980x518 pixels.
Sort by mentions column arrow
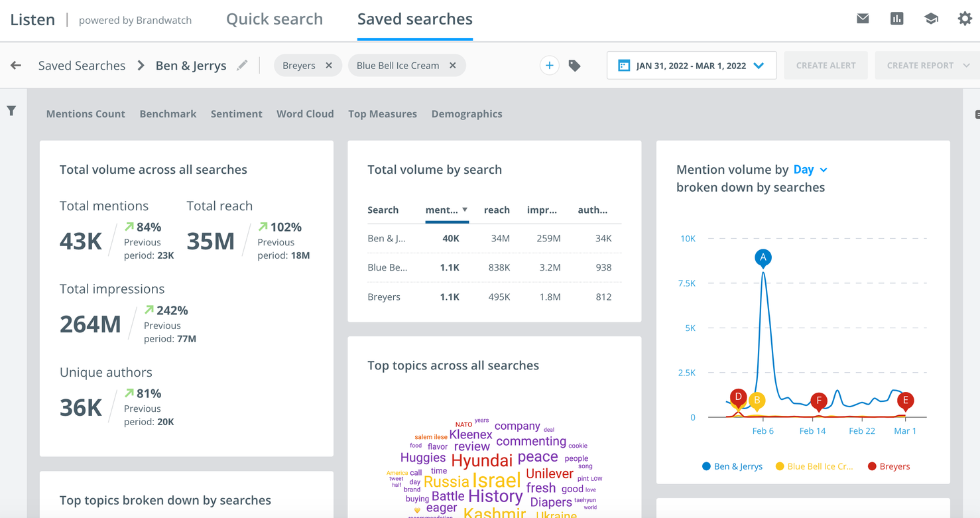[465, 210]
